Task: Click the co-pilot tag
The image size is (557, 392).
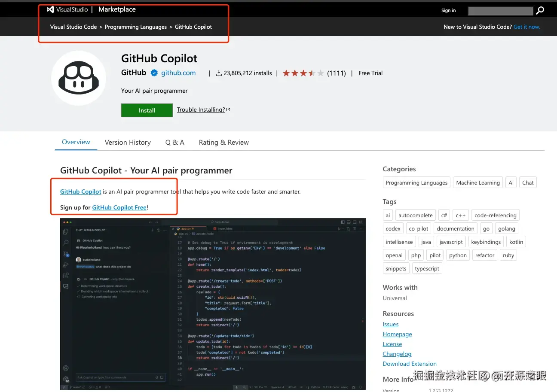Action: pyautogui.click(x=419, y=228)
